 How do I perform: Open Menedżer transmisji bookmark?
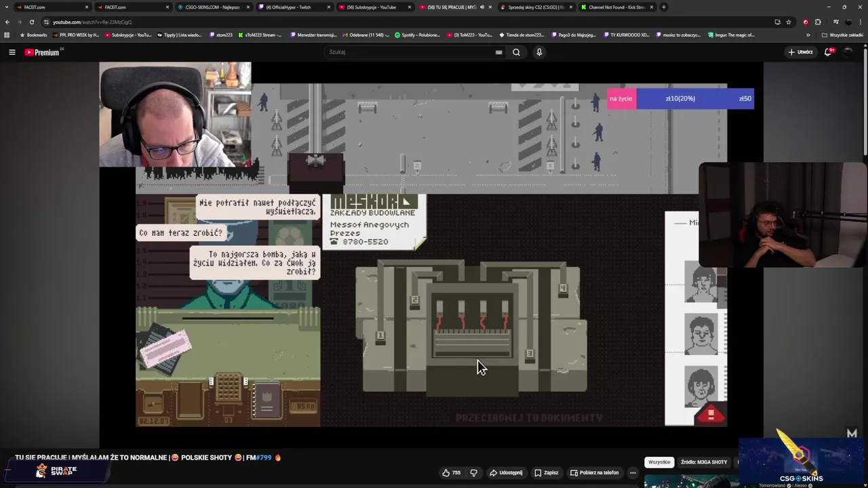[314, 35]
